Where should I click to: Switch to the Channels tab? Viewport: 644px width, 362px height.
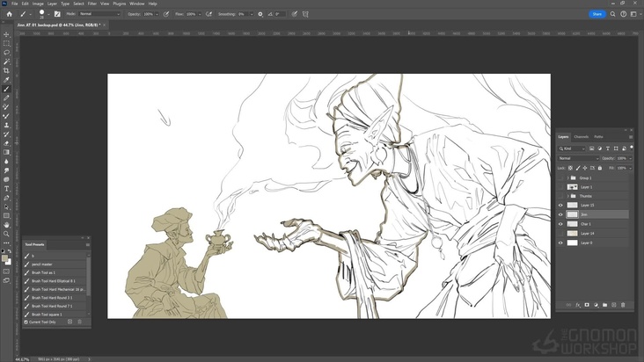582,137
